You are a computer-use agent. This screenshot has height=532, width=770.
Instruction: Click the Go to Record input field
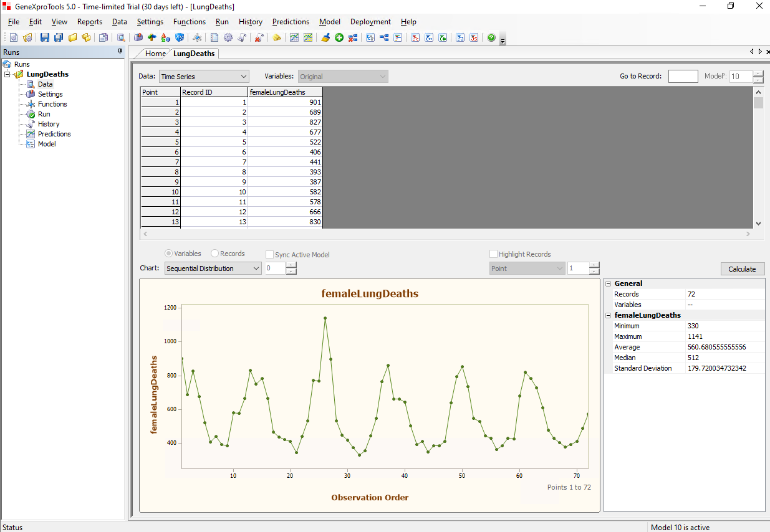click(x=683, y=77)
